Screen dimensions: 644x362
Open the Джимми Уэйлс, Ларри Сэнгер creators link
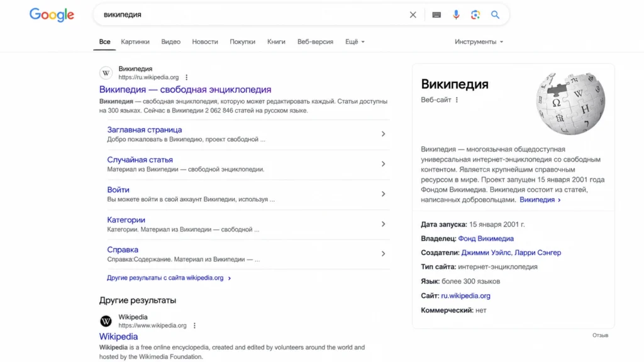(x=511, y=253)
